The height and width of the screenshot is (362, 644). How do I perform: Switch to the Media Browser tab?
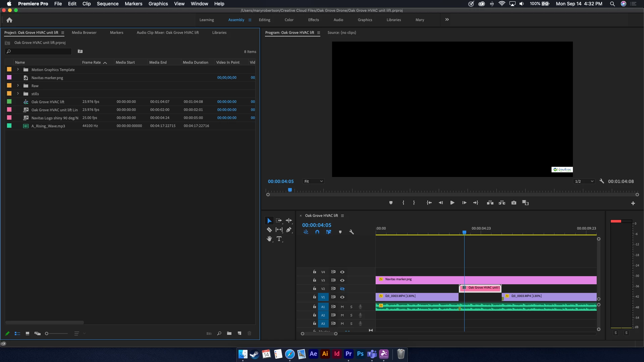pyautogui.click(x=84, y=33)
